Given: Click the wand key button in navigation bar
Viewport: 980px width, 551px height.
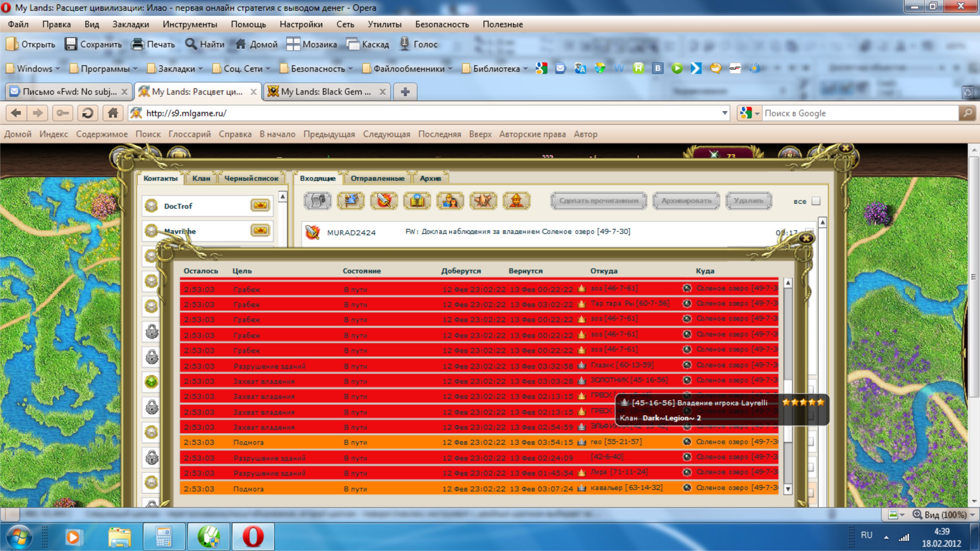Looking at the screenshot, I should click(x=62, y=113).
